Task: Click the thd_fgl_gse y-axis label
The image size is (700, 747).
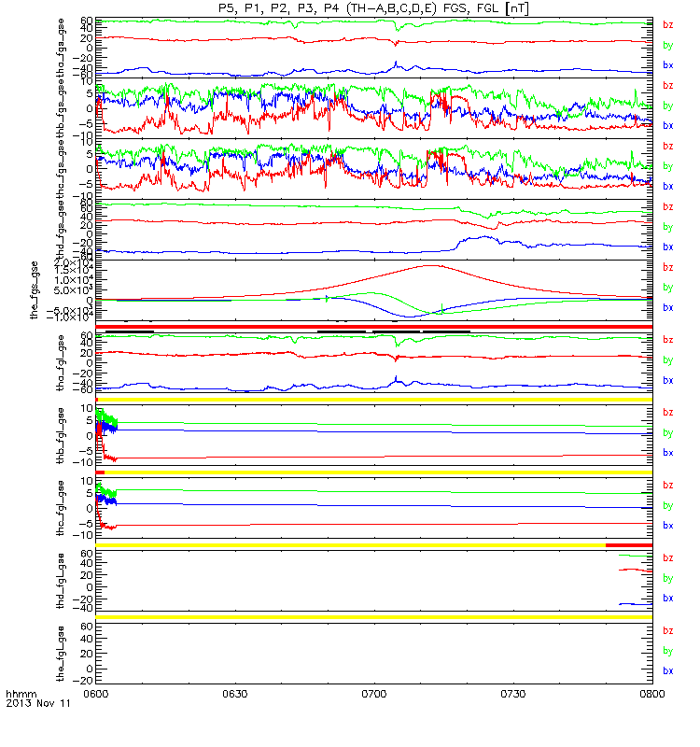Action: [61, 581]
